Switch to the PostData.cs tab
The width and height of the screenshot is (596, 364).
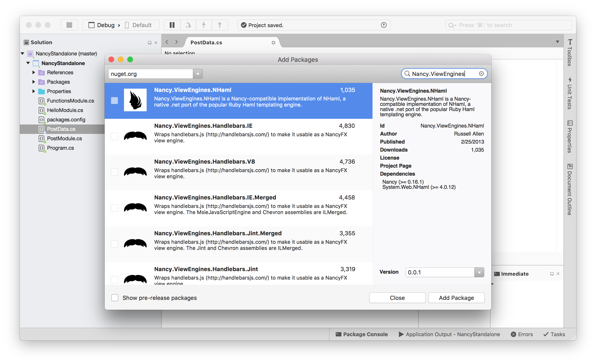[206, 43]
